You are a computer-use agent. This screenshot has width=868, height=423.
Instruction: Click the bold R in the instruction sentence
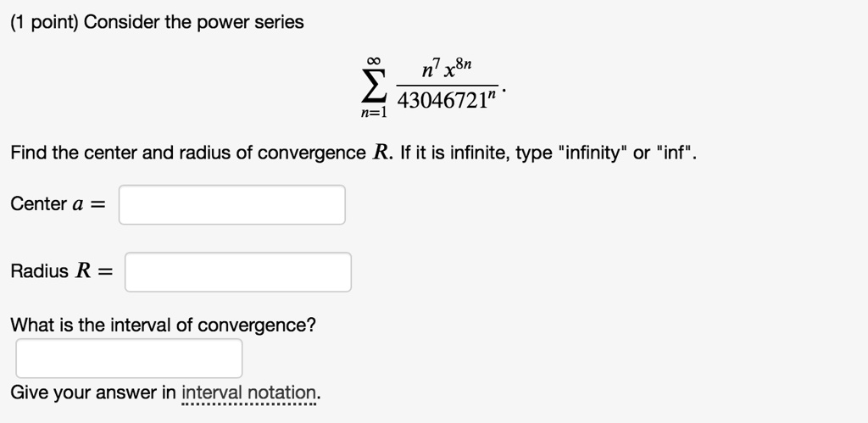tap(381, 153)
